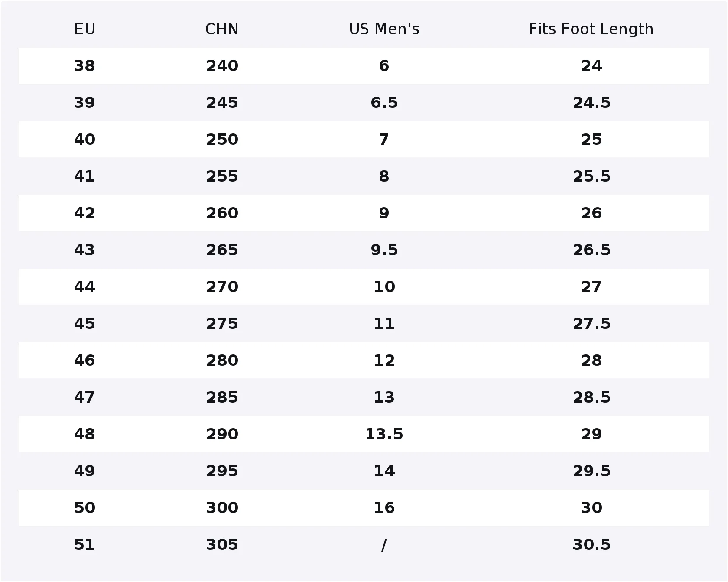The height and width of the screenshot is (582, 728).
Task: Select CHN size 245 cell
Action: point(222,103)
